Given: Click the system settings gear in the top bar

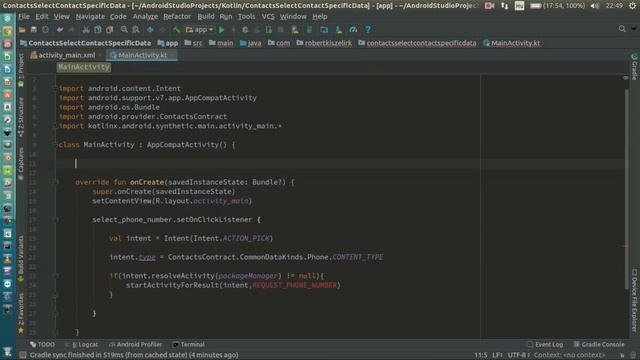Looking at the screenshot, I should point(632,6).
